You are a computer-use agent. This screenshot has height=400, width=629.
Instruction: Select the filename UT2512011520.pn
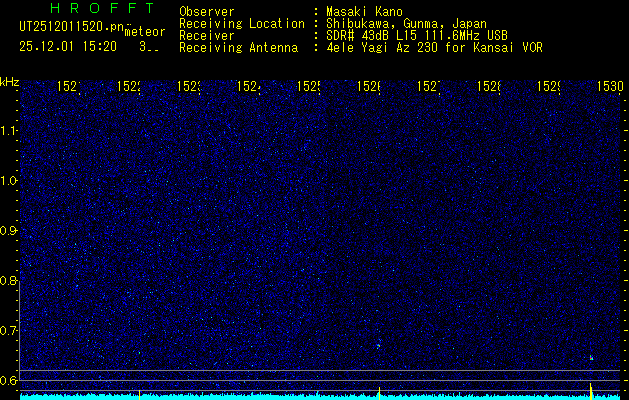(x=71, y=27)
